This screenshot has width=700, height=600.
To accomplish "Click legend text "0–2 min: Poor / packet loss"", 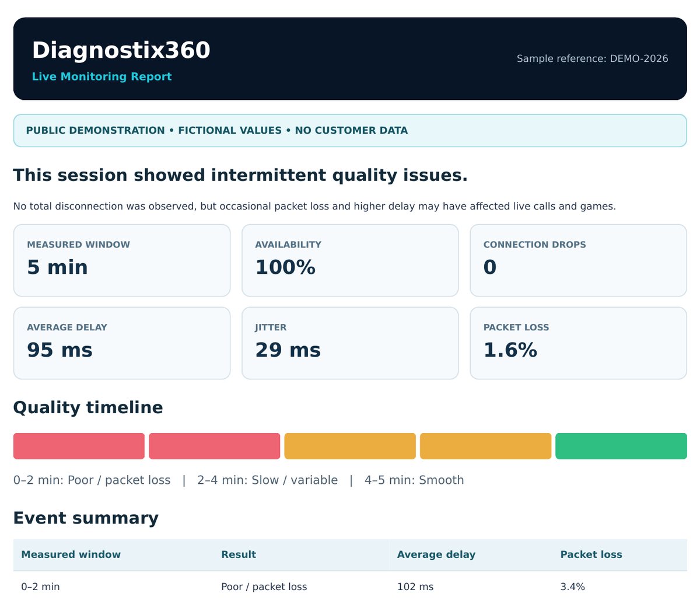I will (92, 480).
